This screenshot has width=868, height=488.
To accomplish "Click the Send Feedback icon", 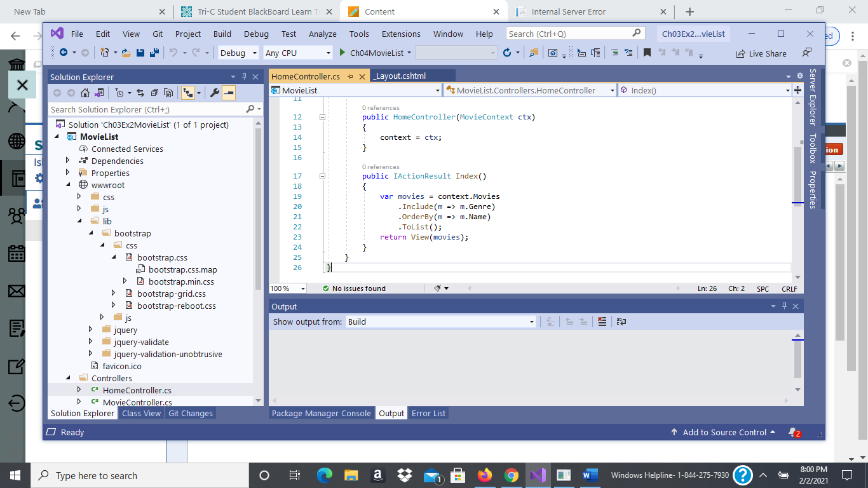I will (807, 53).
